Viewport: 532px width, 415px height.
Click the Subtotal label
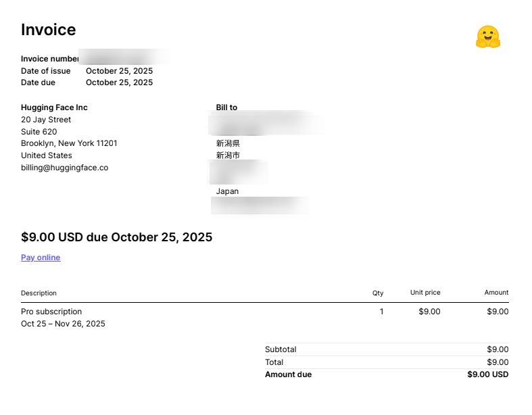point(281,349)
